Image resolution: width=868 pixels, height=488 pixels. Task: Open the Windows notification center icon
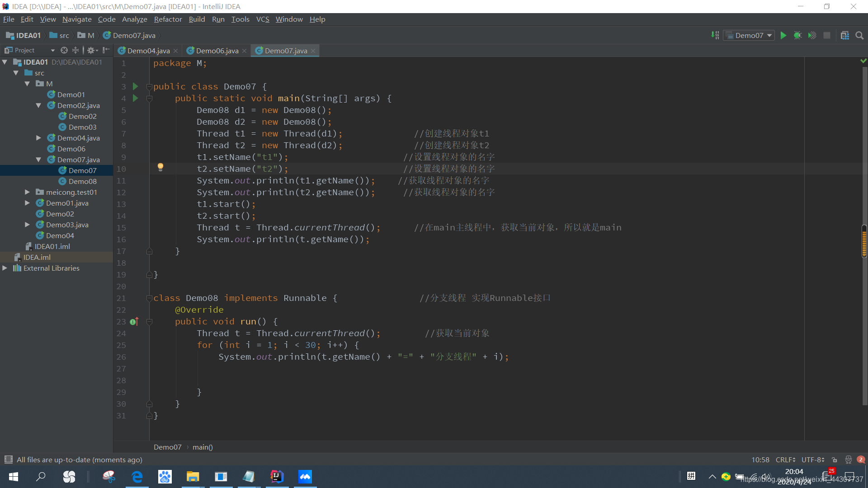[x=849, y=477]
